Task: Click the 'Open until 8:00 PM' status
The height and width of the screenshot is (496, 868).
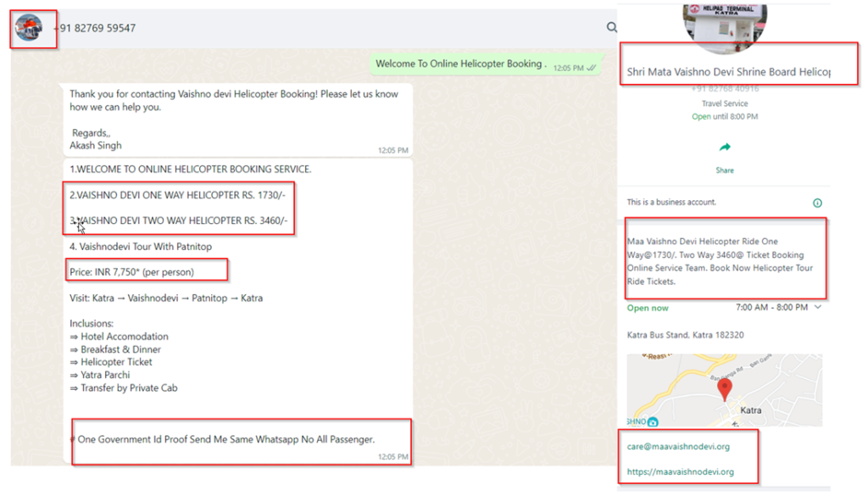Action: click(x=725, y=117)
